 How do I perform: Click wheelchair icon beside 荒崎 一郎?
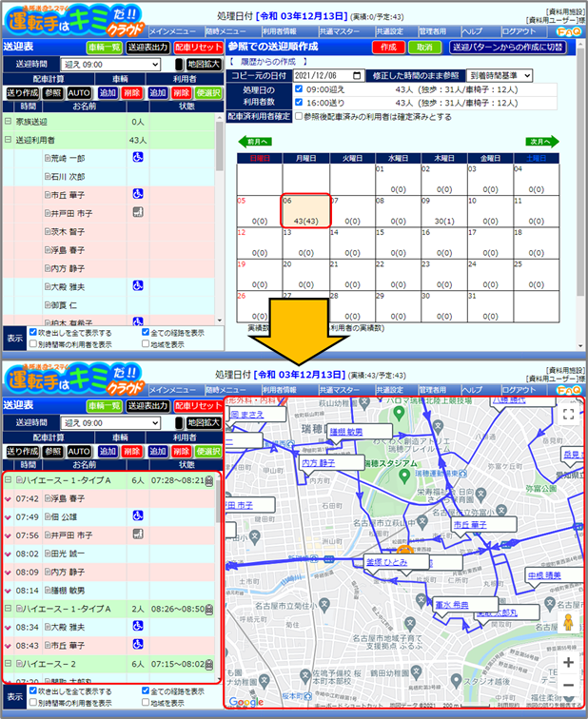[x=138, y=157]
